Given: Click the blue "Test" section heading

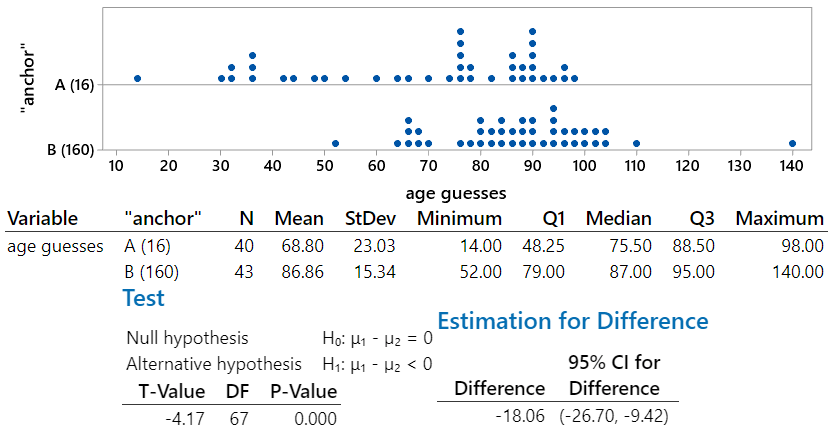Looking at the screenshot, I should 143,297.
